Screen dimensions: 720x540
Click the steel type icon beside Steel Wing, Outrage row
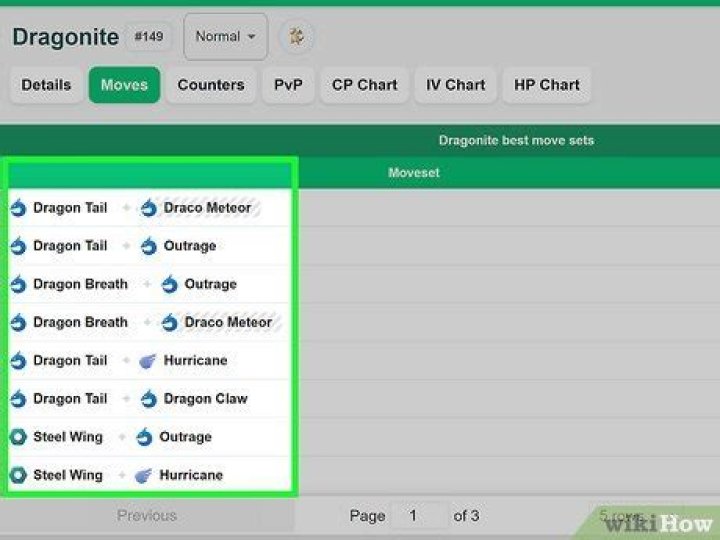tap(19, 437)
